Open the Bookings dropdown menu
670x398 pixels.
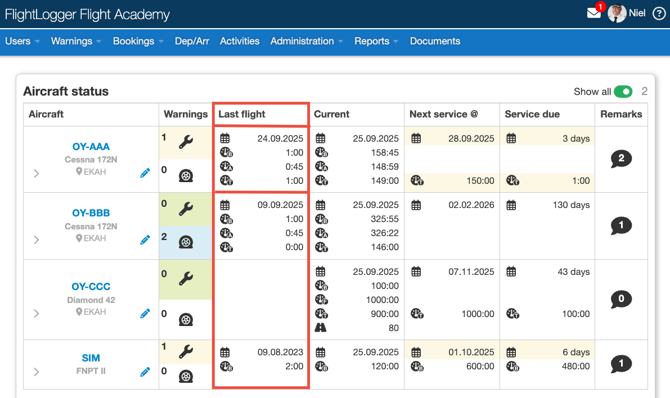click(x=138, y=41)
